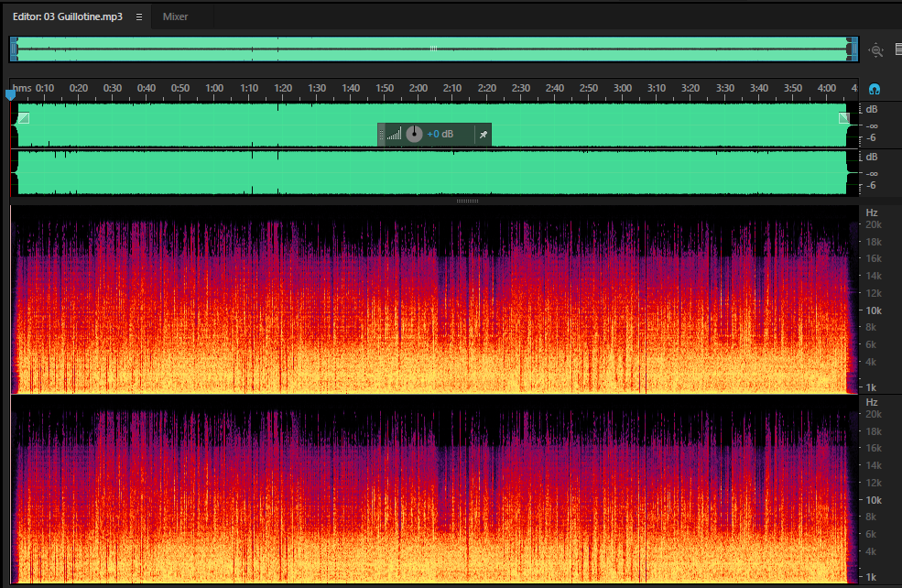
Task: Click the fade-in handle on the waveform
Action: click(24, 118)
